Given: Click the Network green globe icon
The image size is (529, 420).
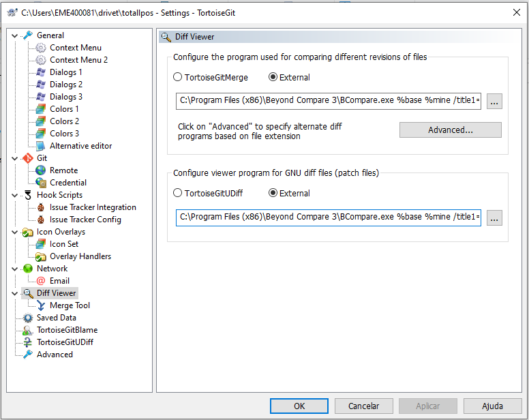Looking at the screenshot, I should [x=28, y=269].
